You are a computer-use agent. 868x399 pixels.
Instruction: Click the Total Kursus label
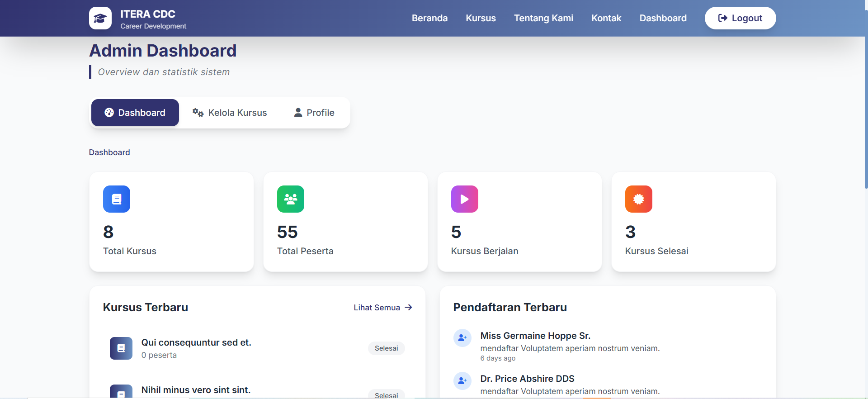[x=130, y=251]
